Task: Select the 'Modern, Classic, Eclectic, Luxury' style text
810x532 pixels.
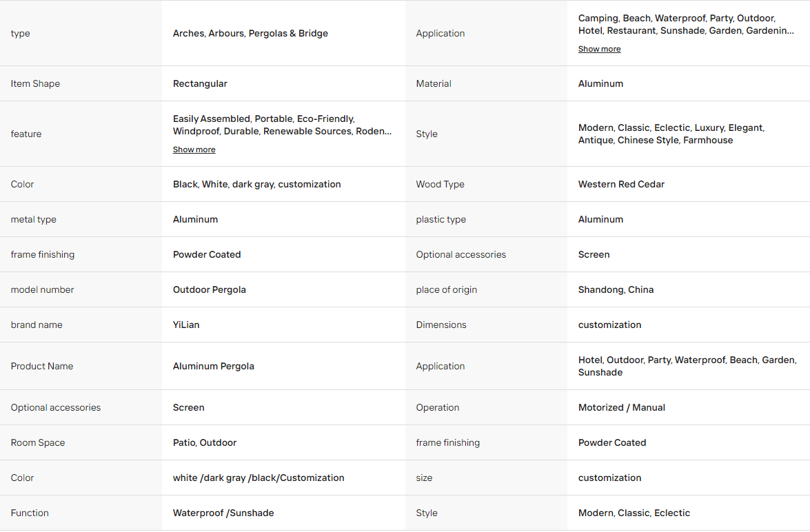Action: (671, 134)
